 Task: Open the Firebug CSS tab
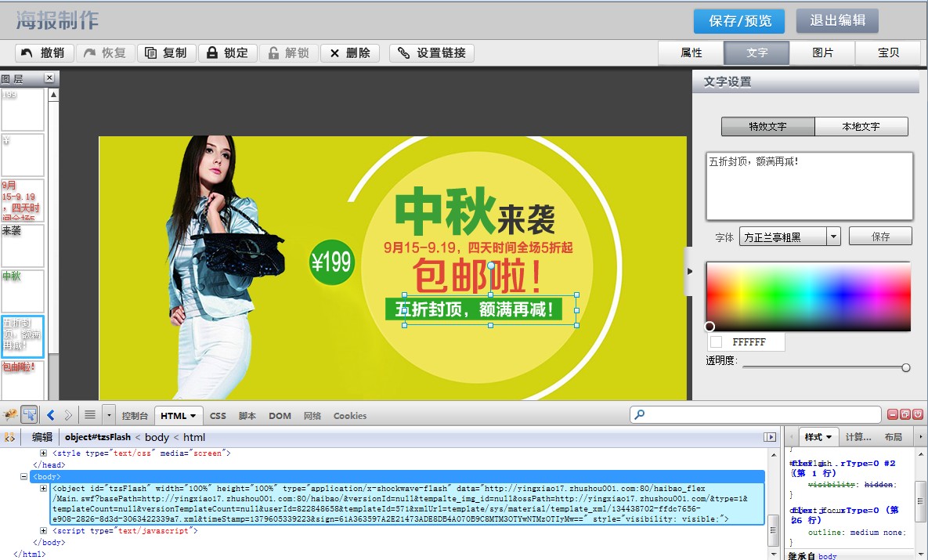[218, 416]
